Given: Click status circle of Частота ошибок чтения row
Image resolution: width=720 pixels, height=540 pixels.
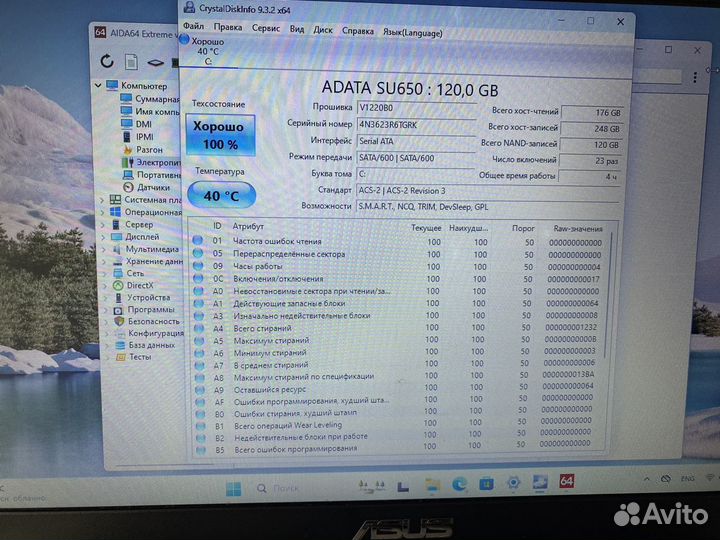Looking at the screenshot, I should tap(197, 240).
